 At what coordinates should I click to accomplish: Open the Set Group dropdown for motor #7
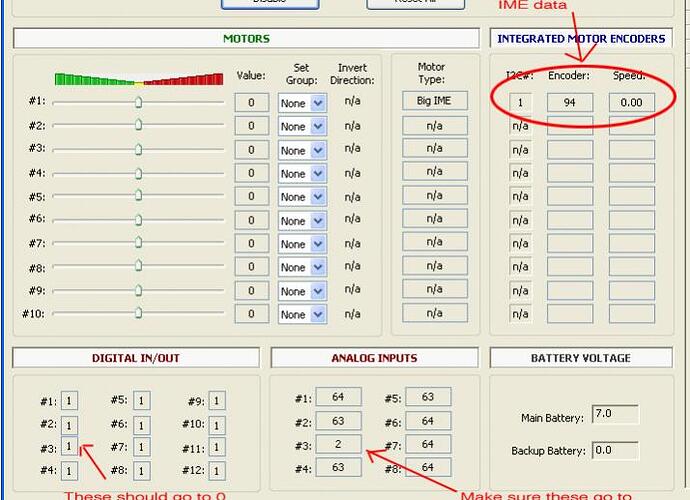[318, 244]
